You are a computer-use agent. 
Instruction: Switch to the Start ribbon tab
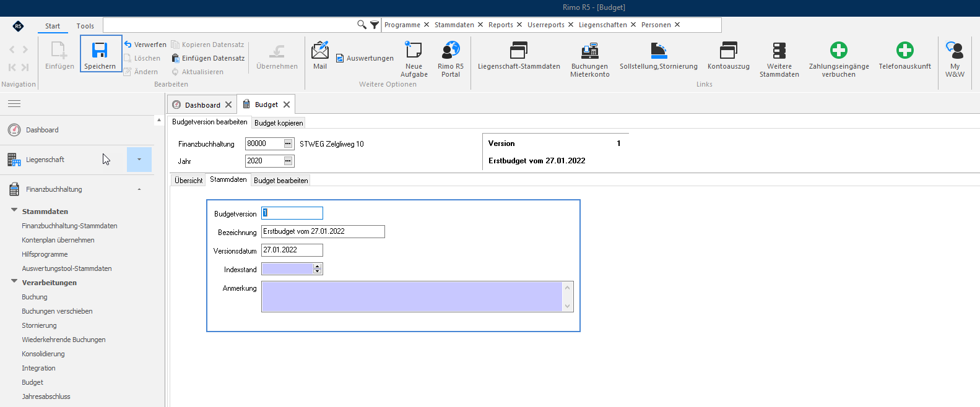tap(53, 26)
